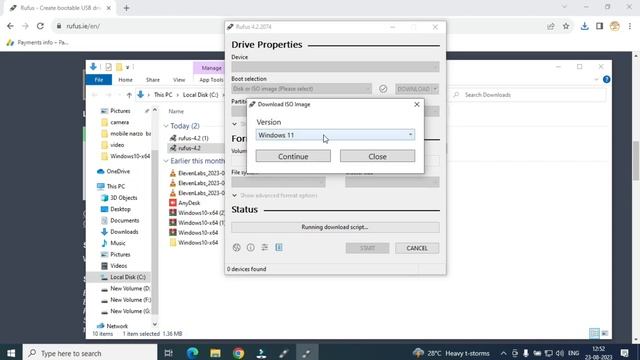Switch Explorer to large icons view

tap(605, 333)
